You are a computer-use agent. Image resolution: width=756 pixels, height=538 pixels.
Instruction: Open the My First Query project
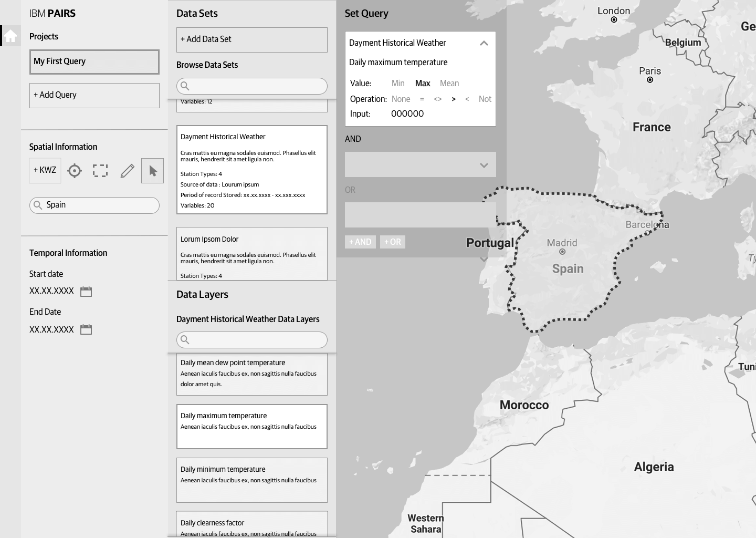[x=94, y=61]
